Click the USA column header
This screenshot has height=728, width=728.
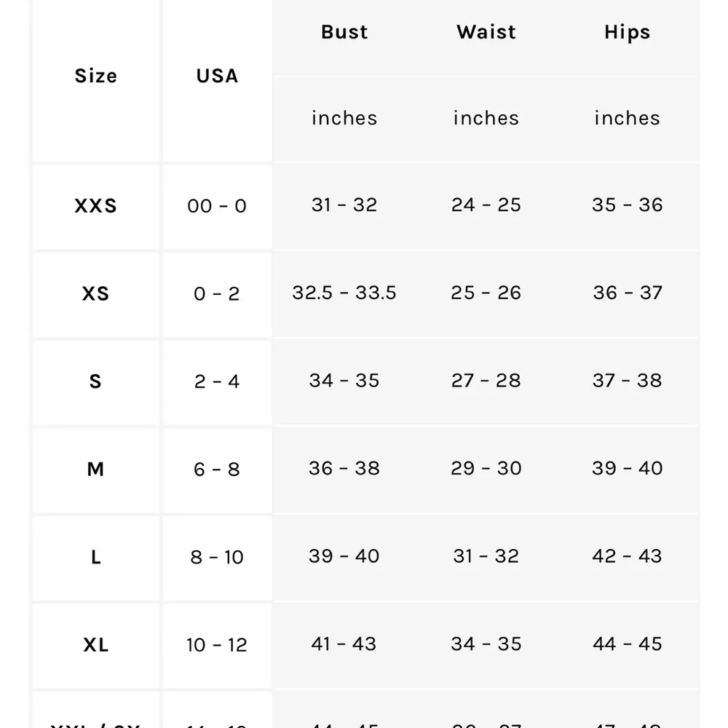coord(217,76)
